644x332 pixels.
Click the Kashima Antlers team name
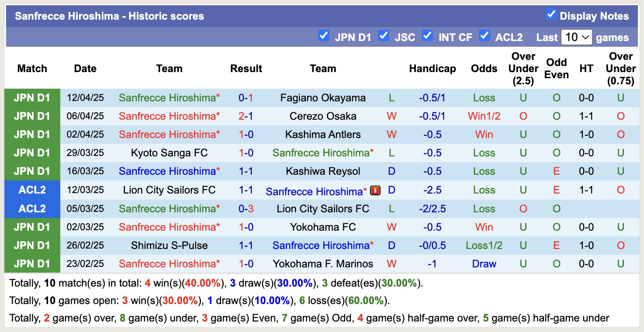(x=323, y=134)
